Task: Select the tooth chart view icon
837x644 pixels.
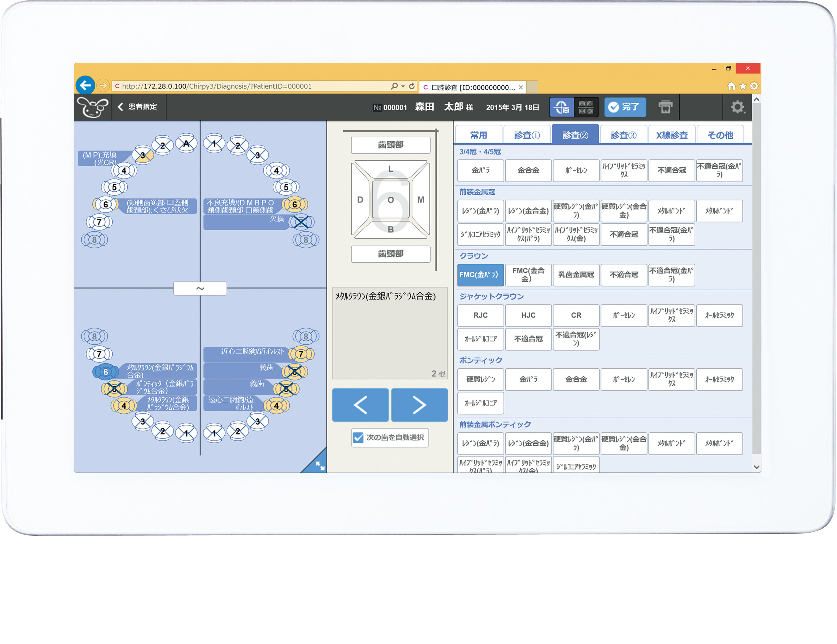Action: coord(562,107)
